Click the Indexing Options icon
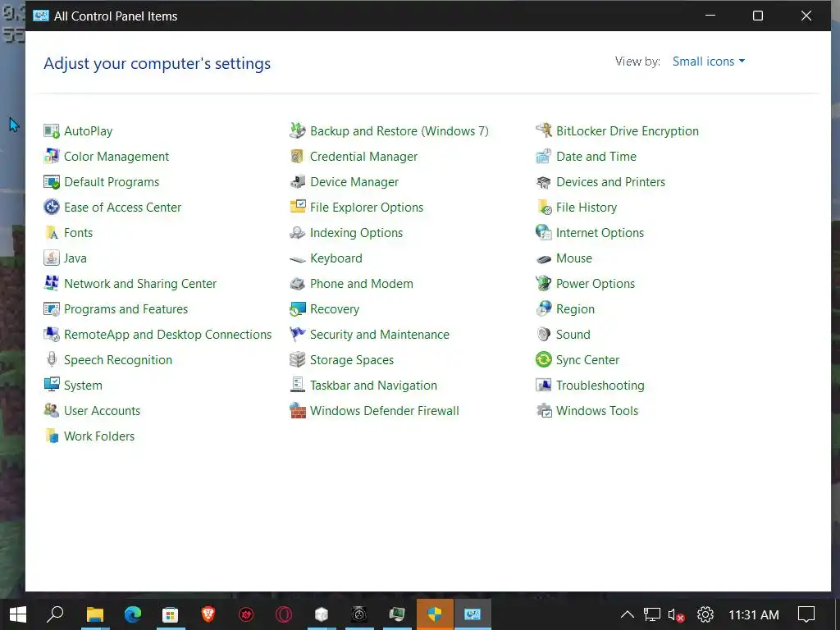The height and width of the screenshot is (630, 840). click(297, 233)
